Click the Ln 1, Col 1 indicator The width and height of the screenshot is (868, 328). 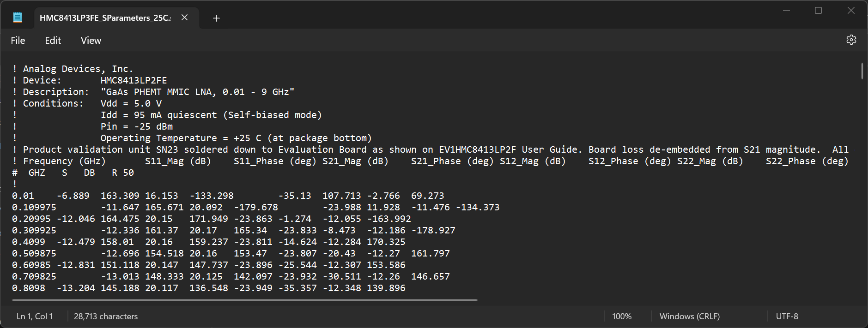coord(35,316)
